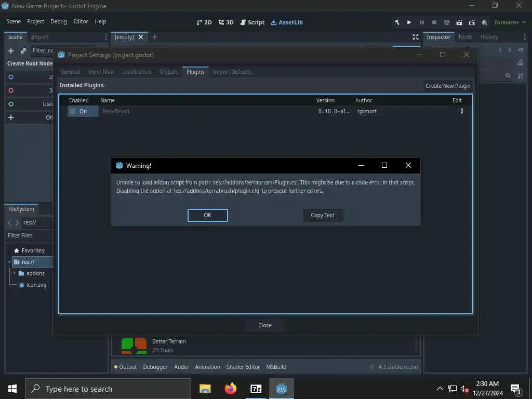Edit the TerraBrush plugin entry
The width and height of the screenshot is (532, 399).
[x=461, y=111]
